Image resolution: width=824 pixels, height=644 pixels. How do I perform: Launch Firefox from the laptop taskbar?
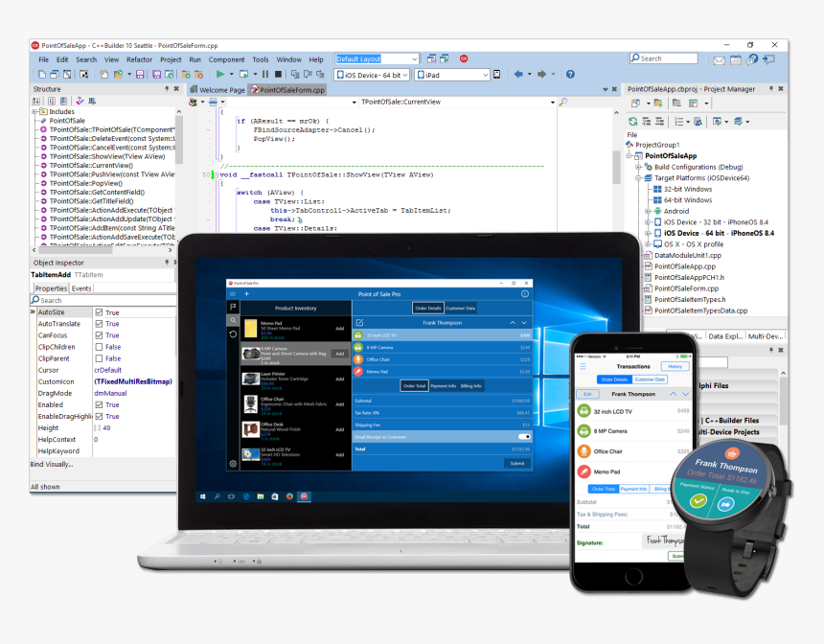[289, 496]
